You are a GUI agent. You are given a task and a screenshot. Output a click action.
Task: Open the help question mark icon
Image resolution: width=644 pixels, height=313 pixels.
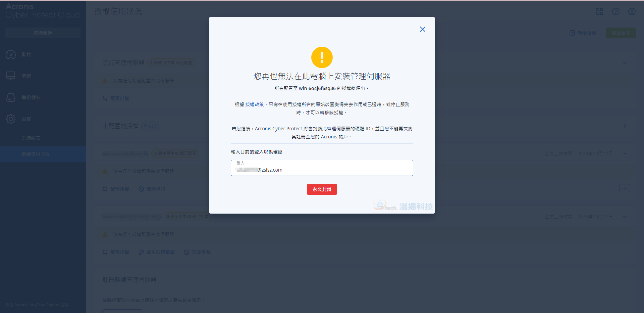click(x=616, y=11)
